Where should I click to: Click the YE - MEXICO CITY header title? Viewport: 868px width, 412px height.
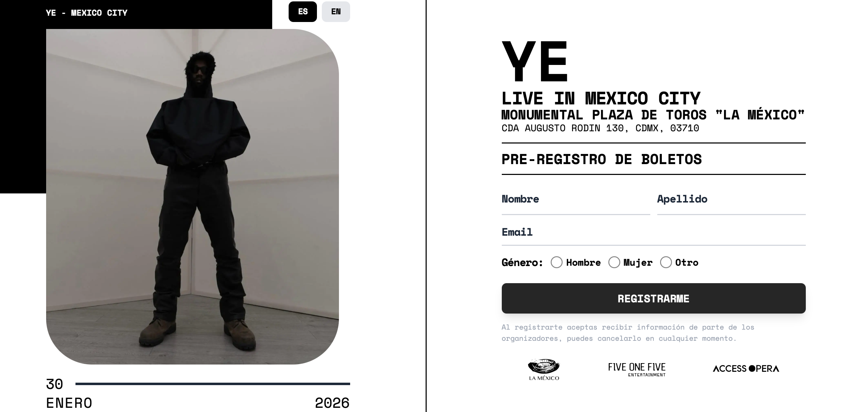pos(87,13)
